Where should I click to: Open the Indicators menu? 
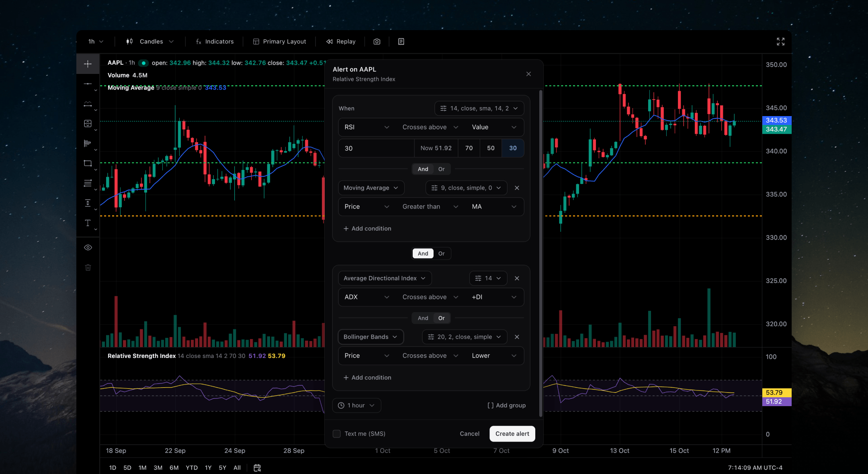click(215, 42)
